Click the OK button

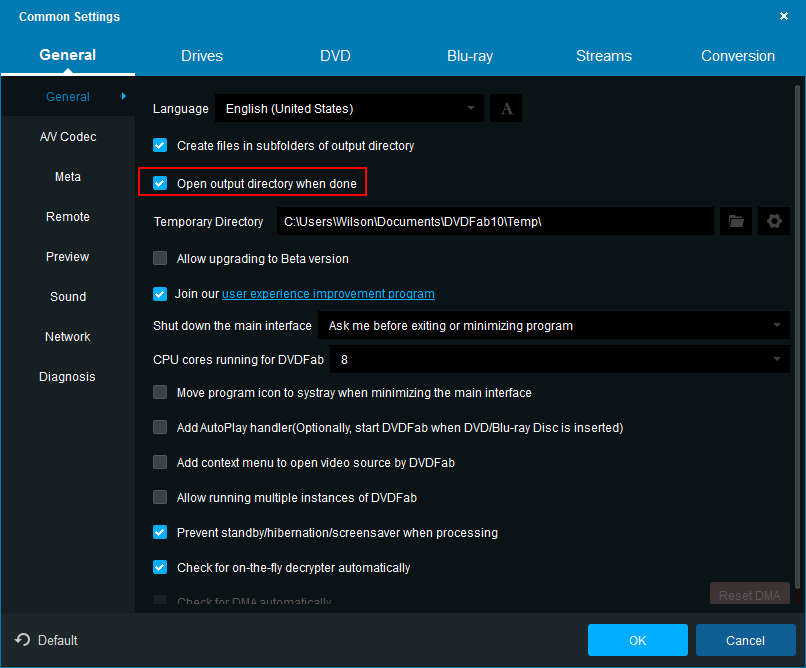[637, 640]
